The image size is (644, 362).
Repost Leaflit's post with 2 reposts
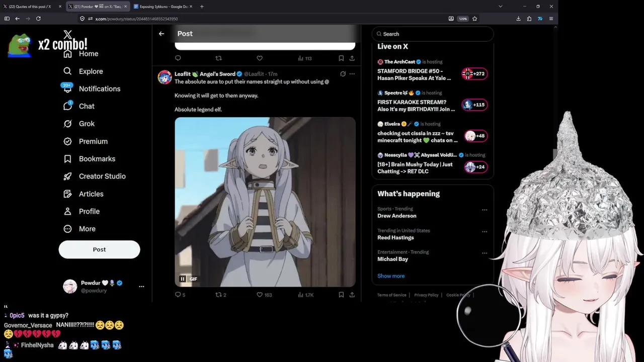pos(220,295)
